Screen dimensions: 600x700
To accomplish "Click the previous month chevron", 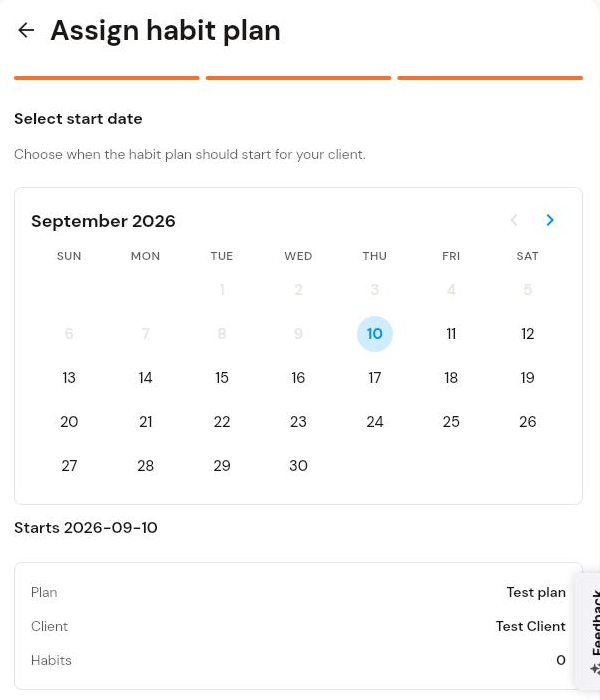I will click(514, 220).
